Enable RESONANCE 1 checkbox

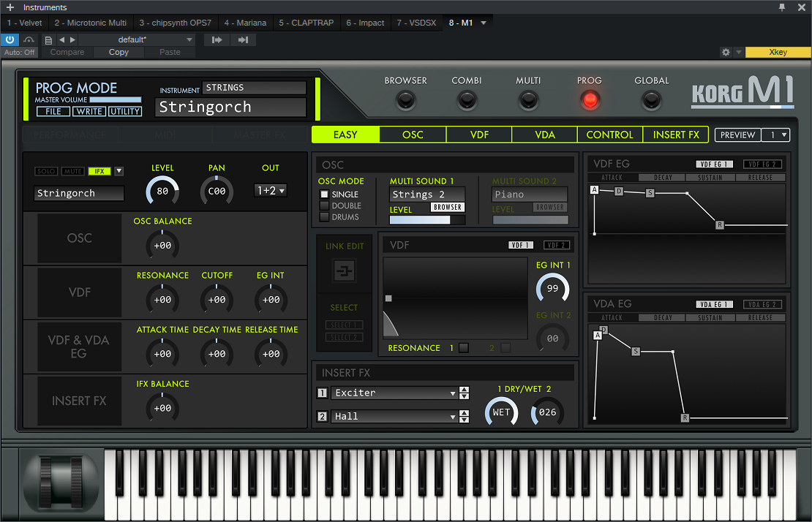pyautogui.click(x=464, y=348)
